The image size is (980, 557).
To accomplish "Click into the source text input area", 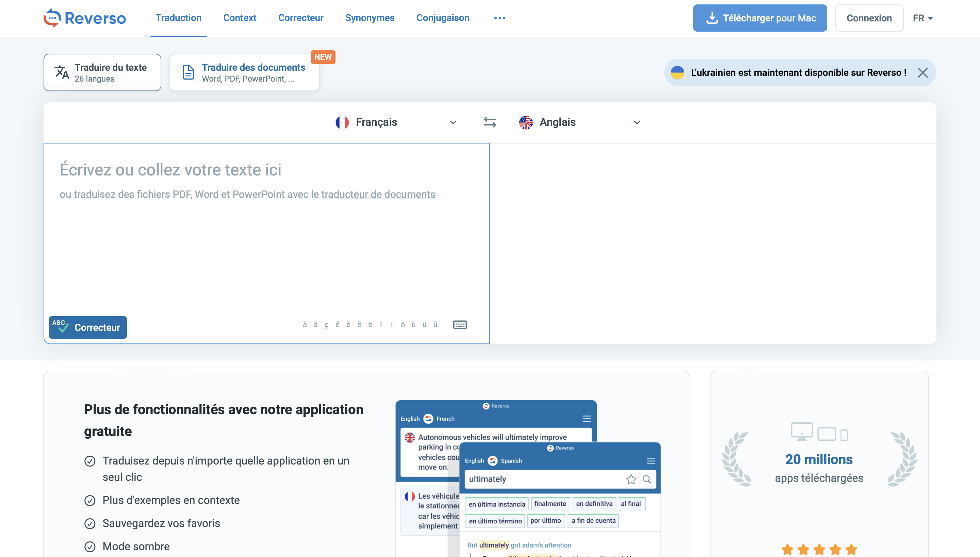I will pos(266,243).
